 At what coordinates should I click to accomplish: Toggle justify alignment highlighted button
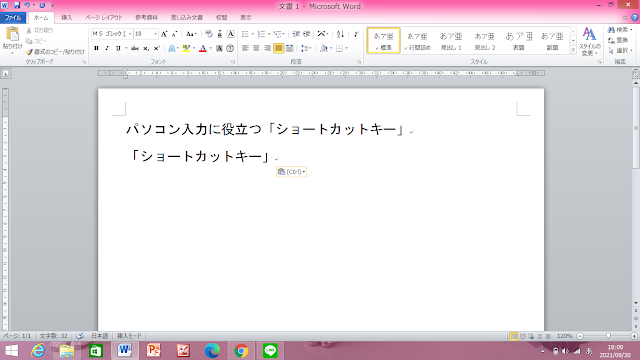(278, 48)
